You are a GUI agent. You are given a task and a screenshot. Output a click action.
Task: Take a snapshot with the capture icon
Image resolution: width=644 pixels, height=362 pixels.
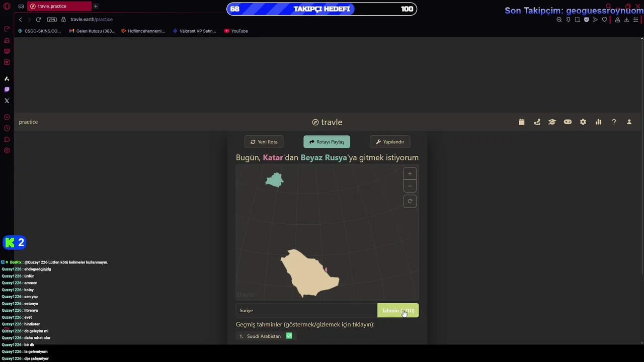coord(577,20)
